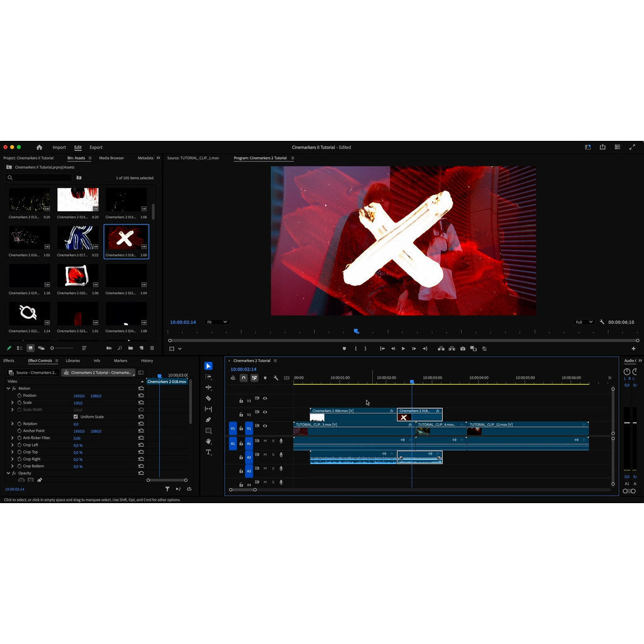Open the Full playback resolution dropdown
Viewport: 644px width, 644px height.
(x=584, y=322)
